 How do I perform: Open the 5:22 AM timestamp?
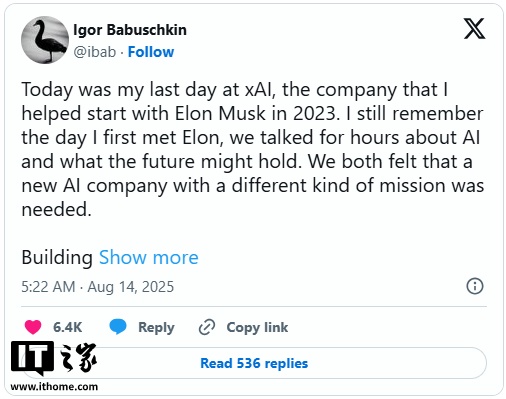pos(48,287)
